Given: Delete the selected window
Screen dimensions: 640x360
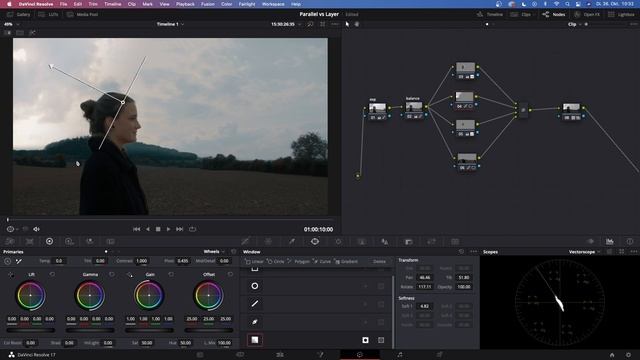Looking at the screenshot, I should coord(379,261).
